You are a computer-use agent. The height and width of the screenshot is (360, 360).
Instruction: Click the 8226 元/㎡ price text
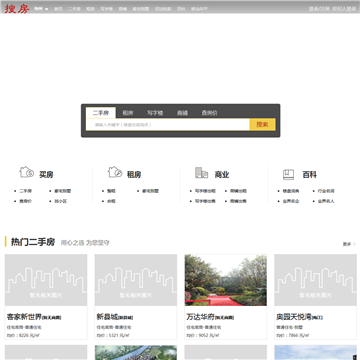tap(29, 335)
